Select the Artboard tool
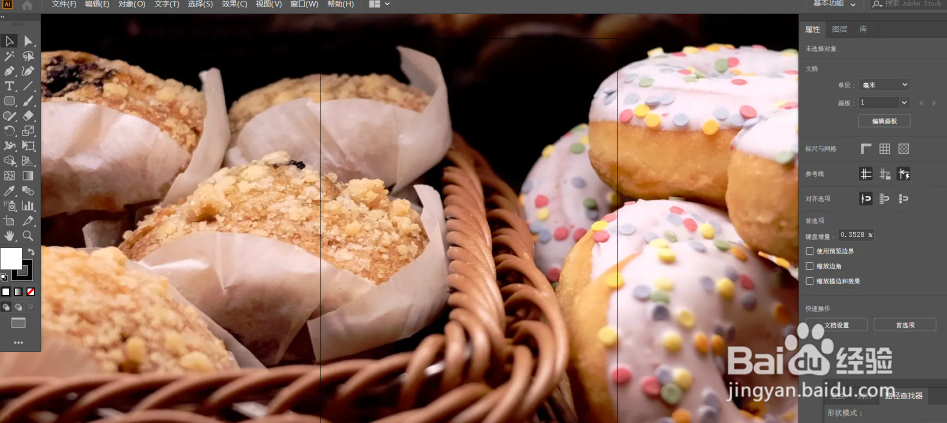Screen dimensions: 947x423 [10, 221]
